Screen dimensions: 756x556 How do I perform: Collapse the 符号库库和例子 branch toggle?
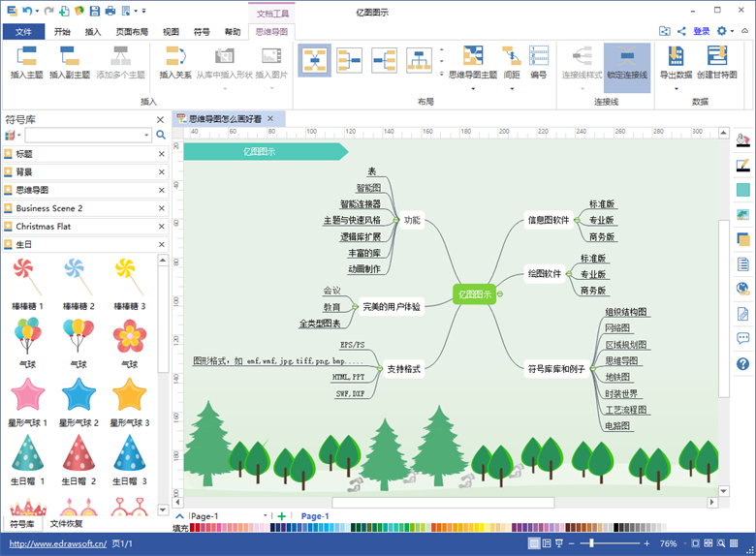click(592, 369)
